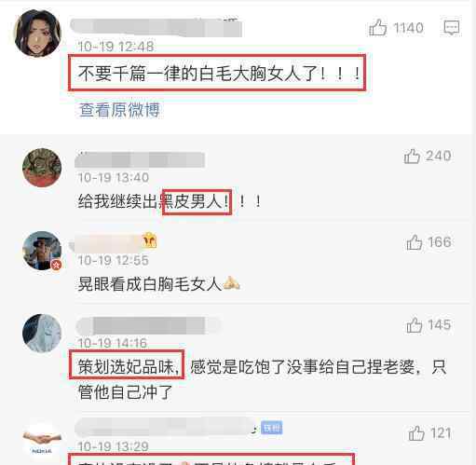Like the comment with 121 likes
The image size is (476, 465).
click(416, 433)
